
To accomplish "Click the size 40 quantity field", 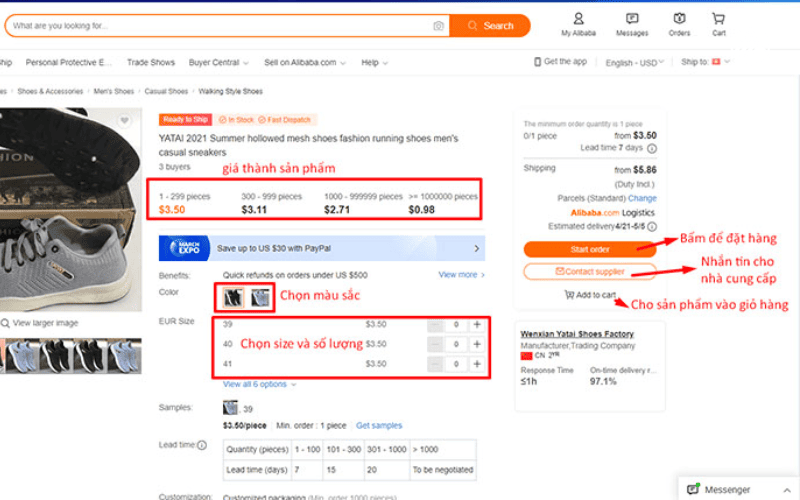I will pyautogui.click(x=456, y=344).
